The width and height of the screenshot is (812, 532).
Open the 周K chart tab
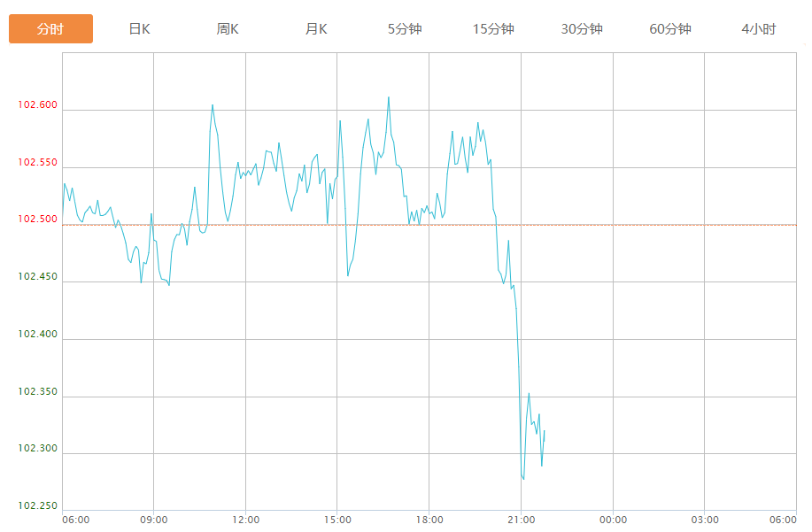coord(228,29)
